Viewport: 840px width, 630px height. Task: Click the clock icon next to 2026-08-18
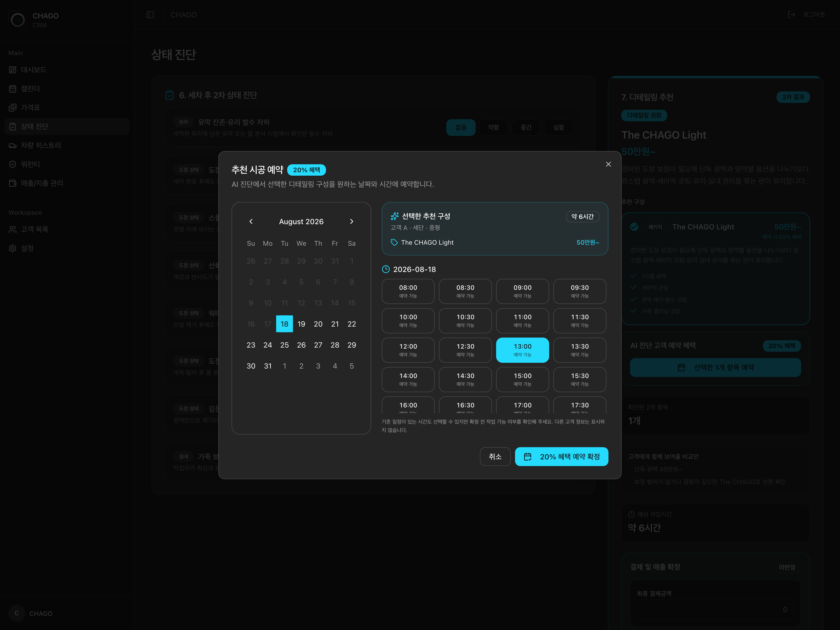click(385, 269)
